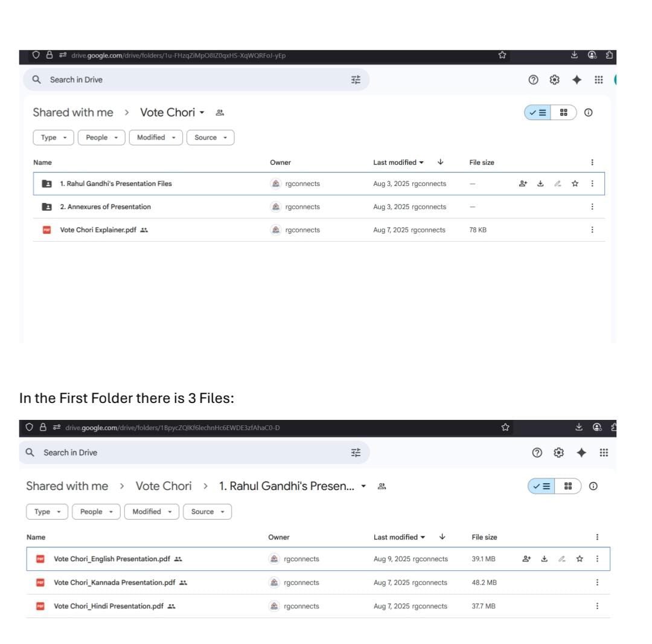Star the Rahul Gandhi's Presentation Files folder

point(575,184)
